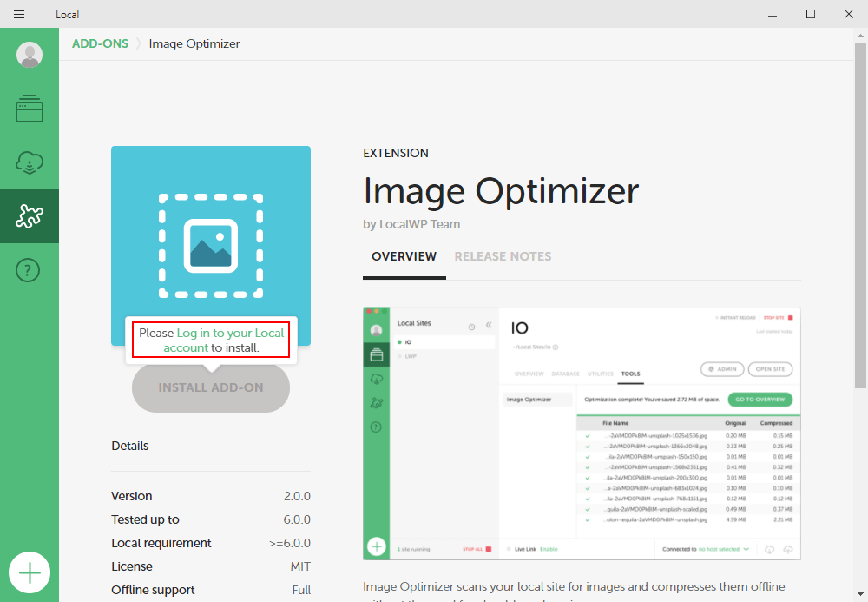The width and height of the screenshot is (868, 602).
Task: Click the scrollbar down arrow
Action: click(860, 595)
